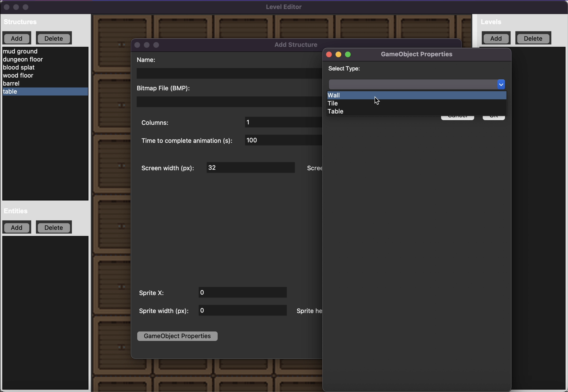Add a new level
Image resolution: width=568 pixels, height=392 pixels.
[x=496, y=38]
